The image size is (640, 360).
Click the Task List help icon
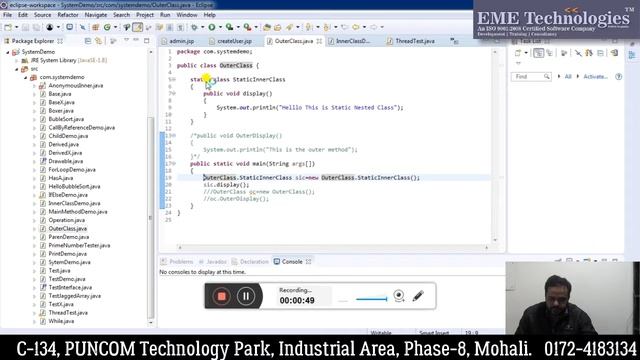tap(619, 76)
